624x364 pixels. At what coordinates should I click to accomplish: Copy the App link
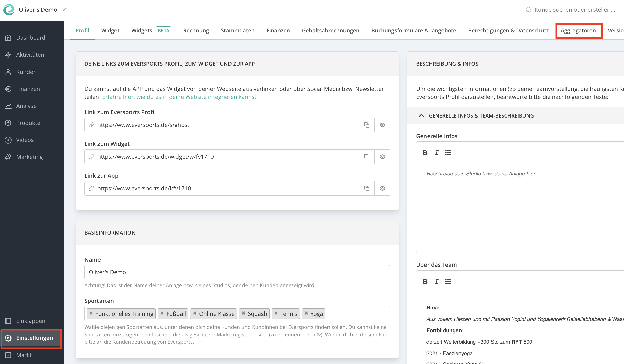[x=367, y=188]
